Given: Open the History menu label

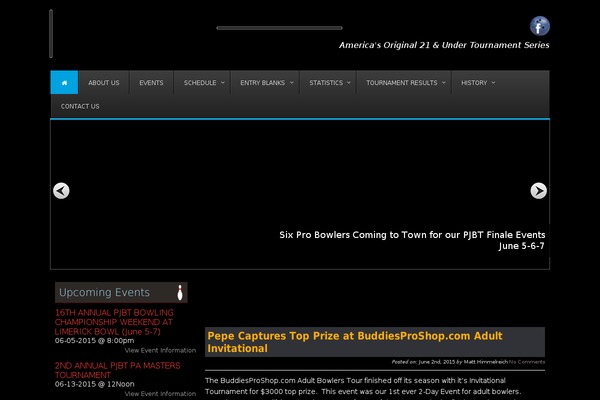Looking at the screenshot, I should coord(474,83).
